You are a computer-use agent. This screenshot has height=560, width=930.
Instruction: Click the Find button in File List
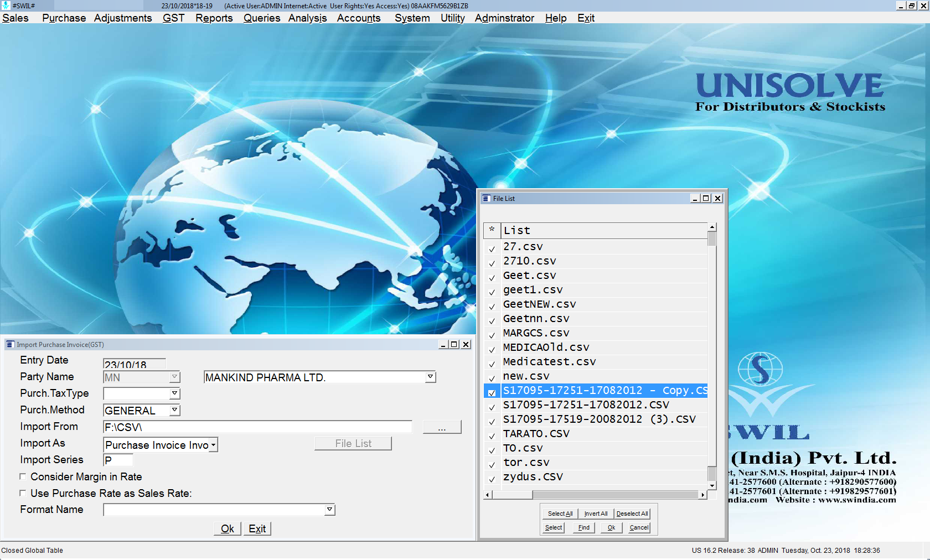(584, 527)
